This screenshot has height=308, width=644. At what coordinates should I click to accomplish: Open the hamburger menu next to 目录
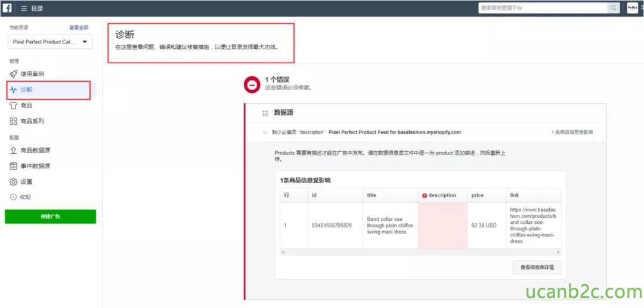tap(24, 8)
